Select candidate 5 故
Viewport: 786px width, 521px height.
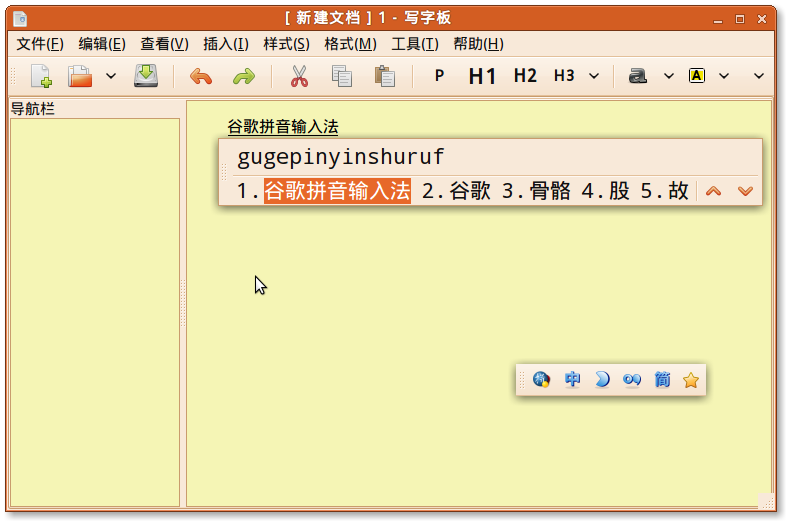click(x=665, y=191)
